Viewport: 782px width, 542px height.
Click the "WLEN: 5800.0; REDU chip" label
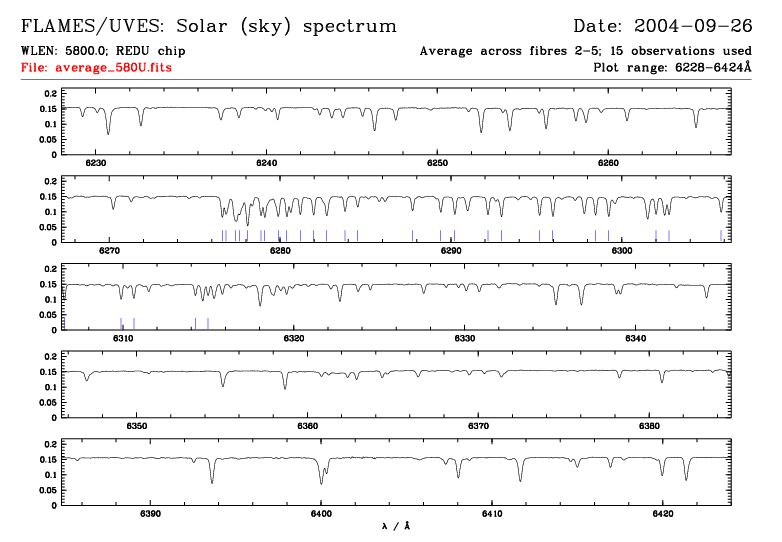103,51
